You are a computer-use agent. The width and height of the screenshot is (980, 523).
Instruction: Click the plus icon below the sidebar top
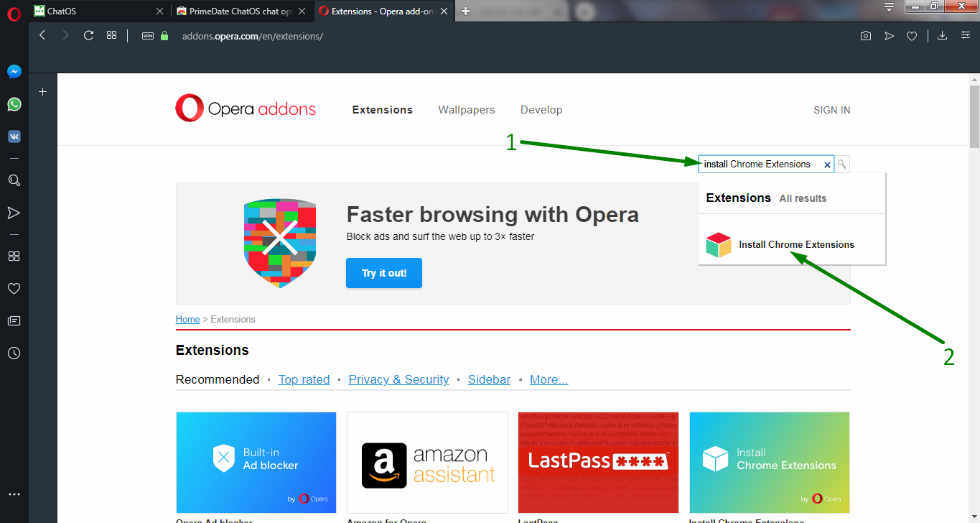[x=42, y=91]
